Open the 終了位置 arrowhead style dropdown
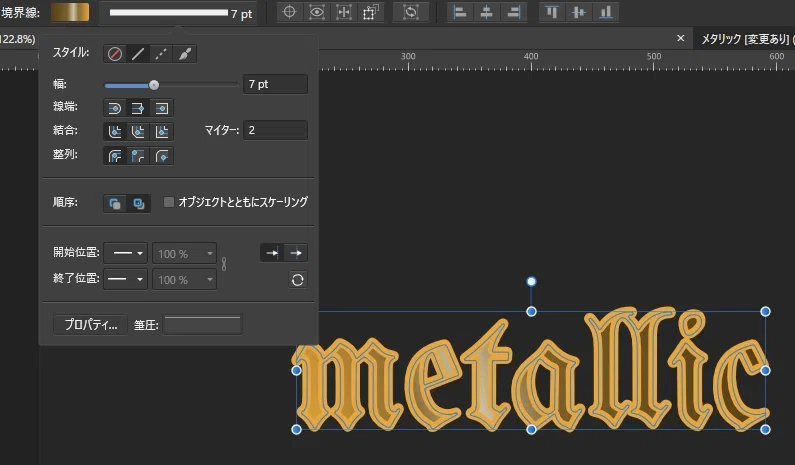The width and height of the screenshot is (795, 465). pyautogui.click(x=126, y=279)
